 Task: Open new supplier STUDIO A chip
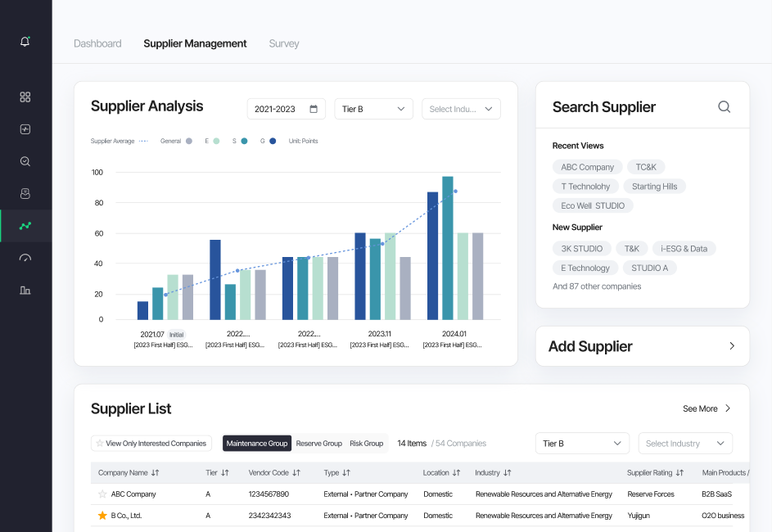pyautogui.click(x=649, y=268)
